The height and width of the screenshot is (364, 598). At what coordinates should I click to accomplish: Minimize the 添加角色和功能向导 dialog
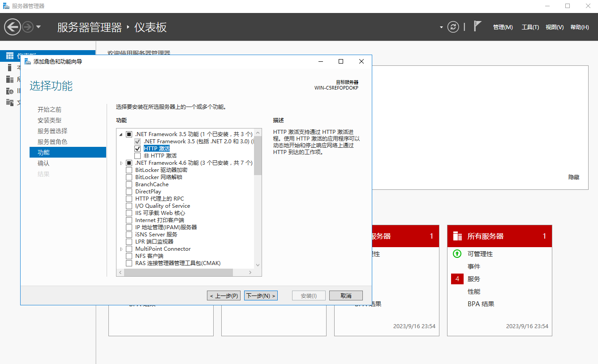point(320,61)
